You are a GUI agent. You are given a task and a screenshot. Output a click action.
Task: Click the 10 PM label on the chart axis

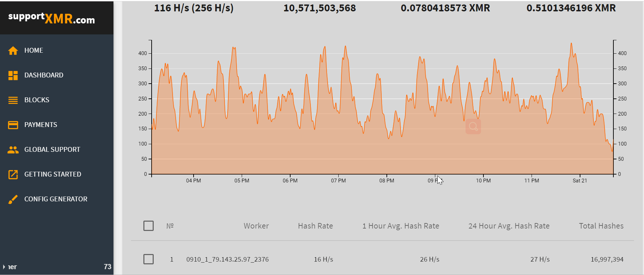[483, 180]
